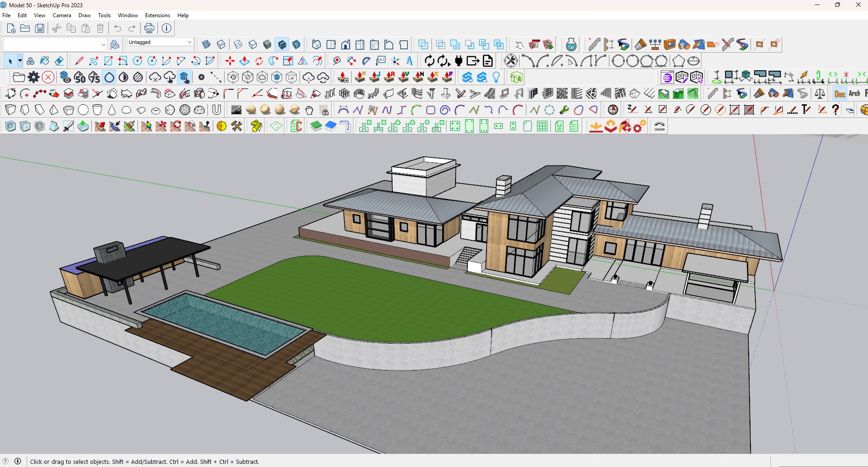Pick the Rectangle drawing tool

[108, 61]
